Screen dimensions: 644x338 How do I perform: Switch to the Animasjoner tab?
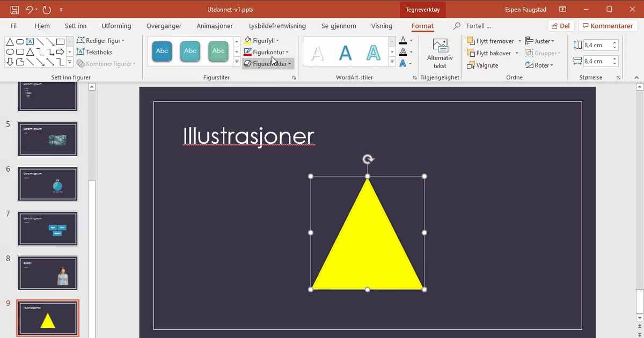[215, 26]
